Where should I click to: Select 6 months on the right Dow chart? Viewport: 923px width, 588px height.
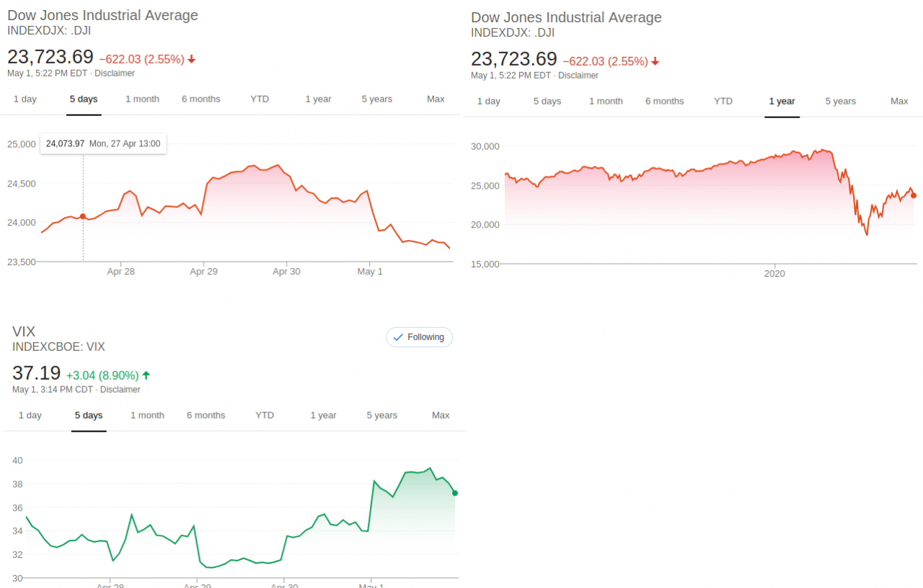point(664,102)
